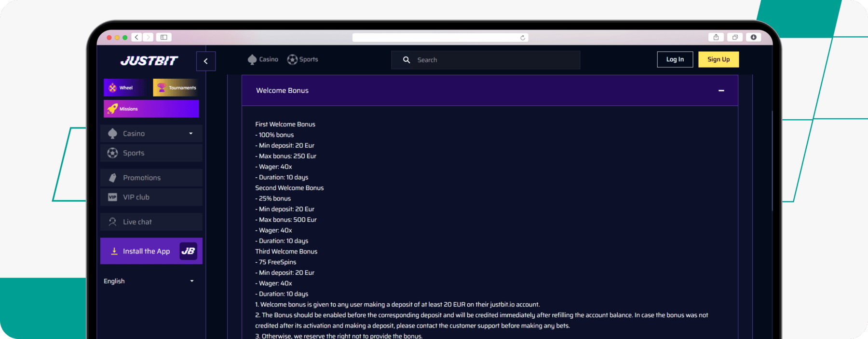This screenshot has height=339, width=868.
Task: Reload the page with refresh icon
Action: pyautogui.click(x=523, y=38)
